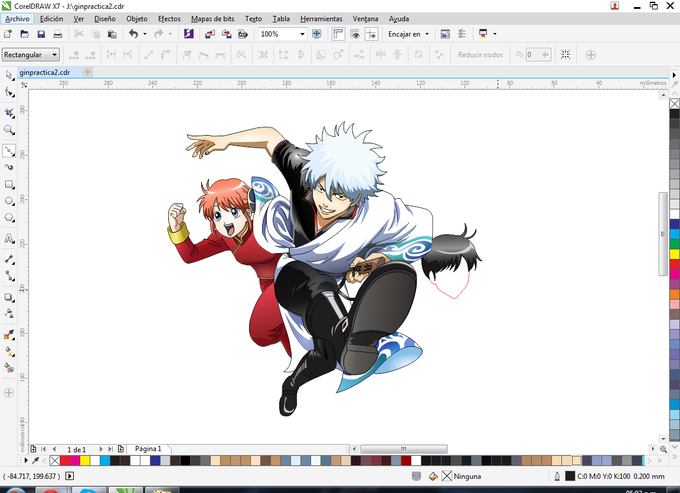
Task: Open the Ayuda menu
Action: coord(399,19)
